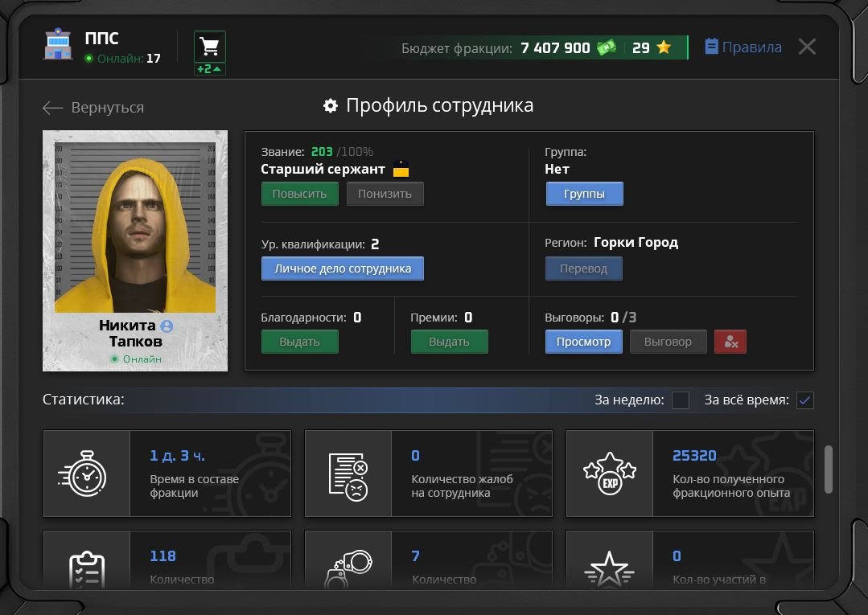
Task: Toggle the За всё время checkbox
Action: point(805,400)
